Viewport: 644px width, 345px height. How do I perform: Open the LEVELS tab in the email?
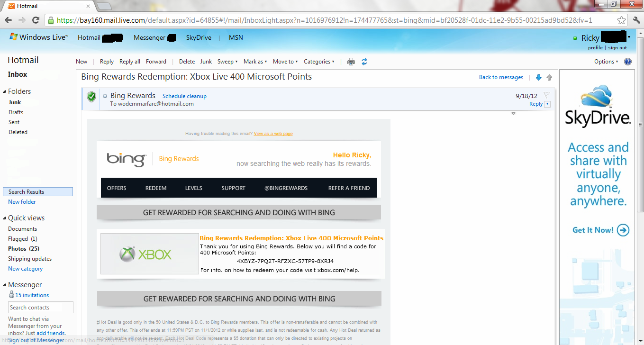(x=193, y=188)
